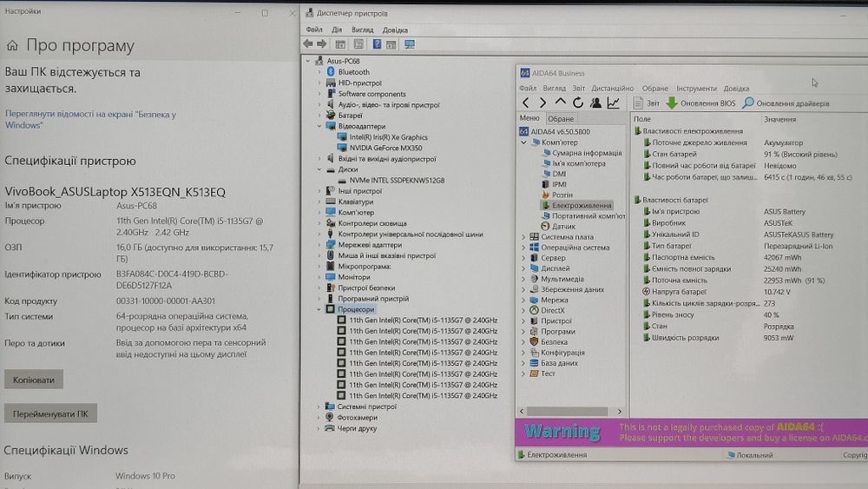Expand Операційна система in AIDA64
Image resolution: width=868 pixels, height=489 pixels.
pos(523,248)
